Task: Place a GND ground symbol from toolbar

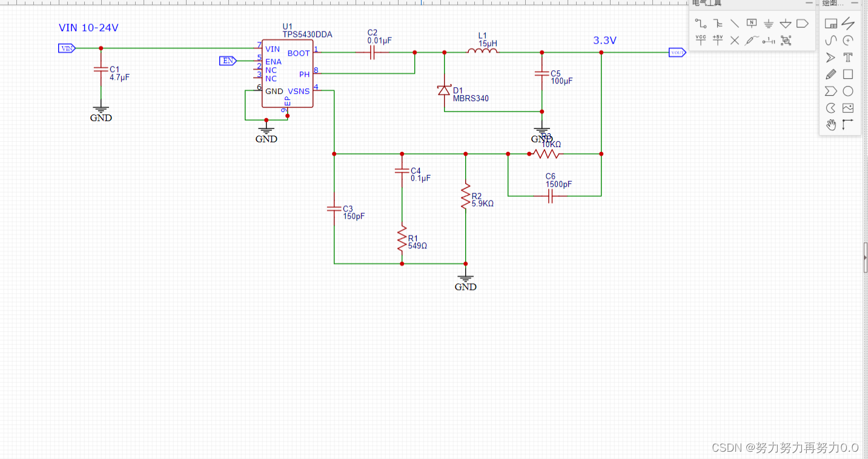Action: point(769,24)
